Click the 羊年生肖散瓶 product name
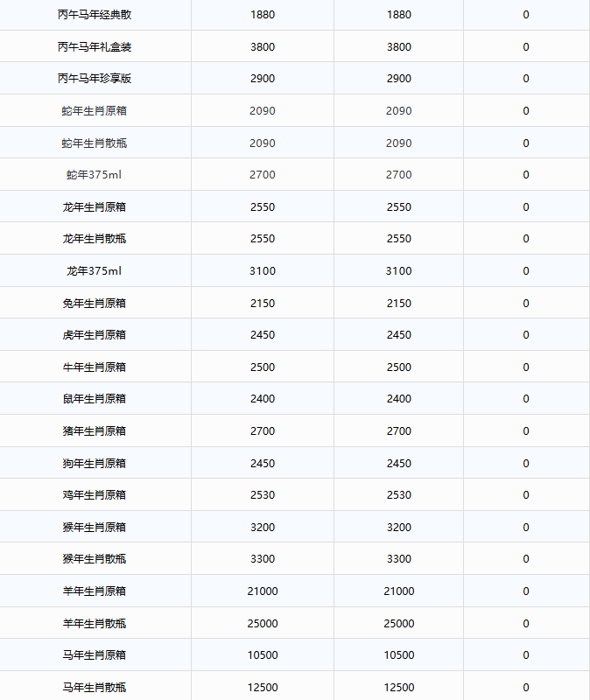 (x=95, y=624)
